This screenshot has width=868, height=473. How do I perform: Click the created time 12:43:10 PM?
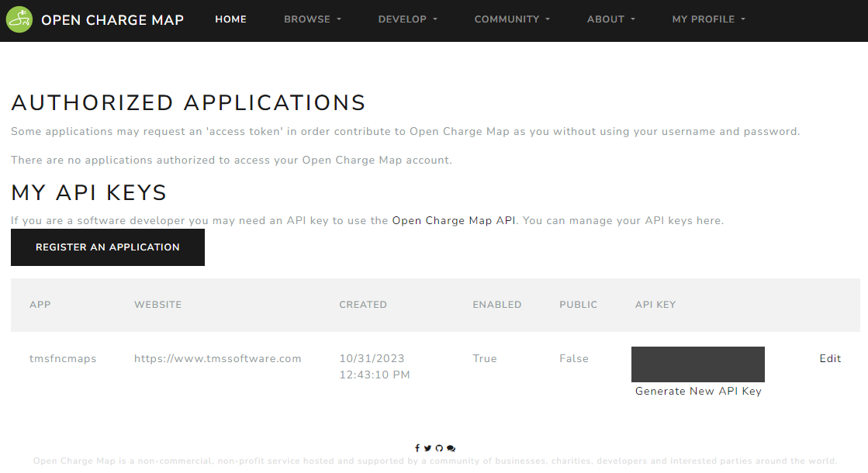pos(375,375)
